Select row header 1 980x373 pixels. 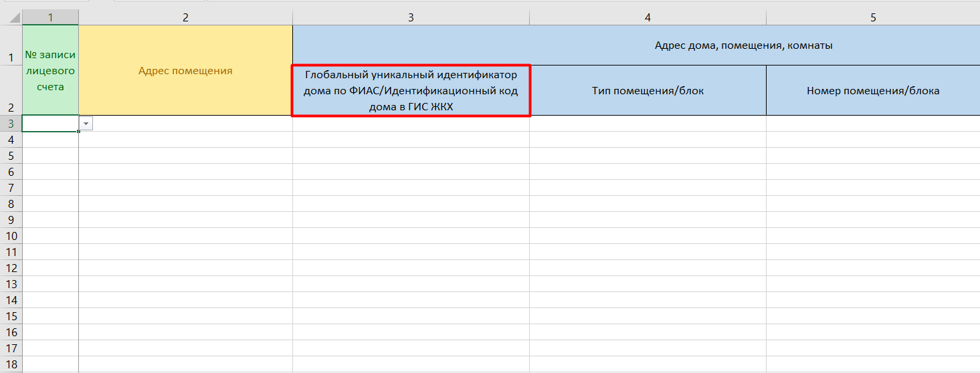click(x=11, y=45)
